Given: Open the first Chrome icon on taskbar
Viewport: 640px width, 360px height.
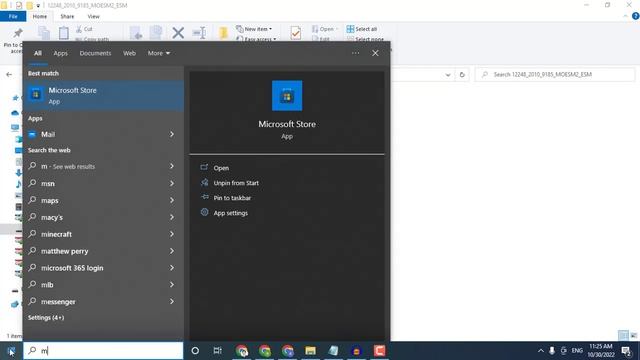Looking at the screenshot, I should click(x=242, y=351).
